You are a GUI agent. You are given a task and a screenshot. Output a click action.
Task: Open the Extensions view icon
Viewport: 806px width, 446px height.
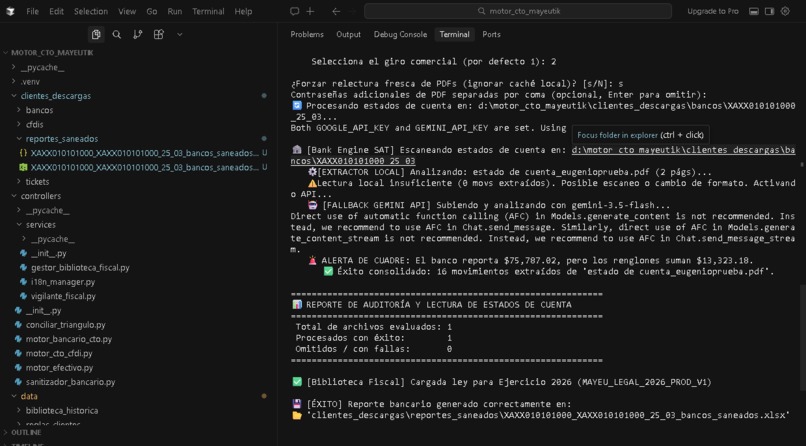(158, 34)
